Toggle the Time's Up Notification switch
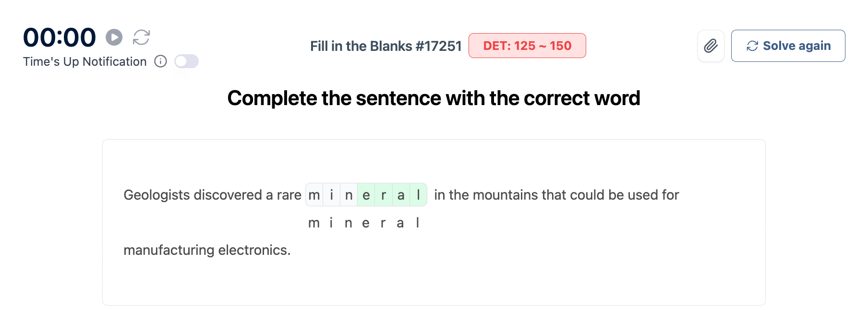Screen dimensions: 868x310 tap(186, 61)
